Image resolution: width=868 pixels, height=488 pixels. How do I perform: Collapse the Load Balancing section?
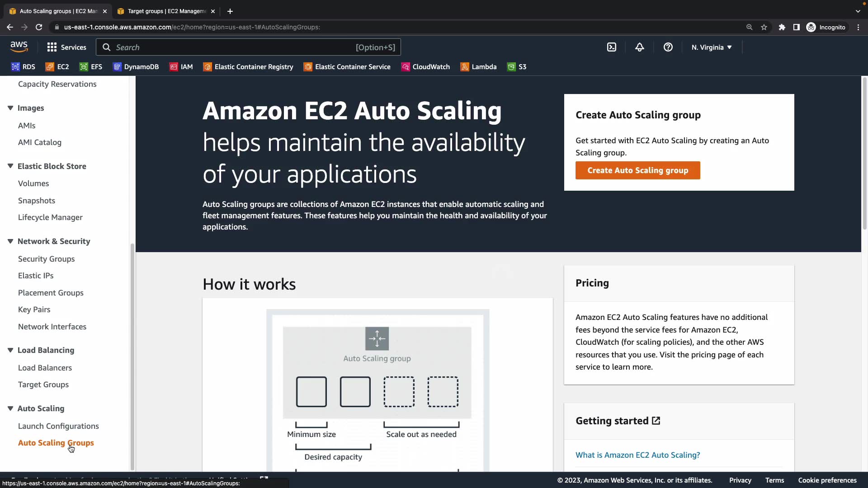(x=10, y=350)
